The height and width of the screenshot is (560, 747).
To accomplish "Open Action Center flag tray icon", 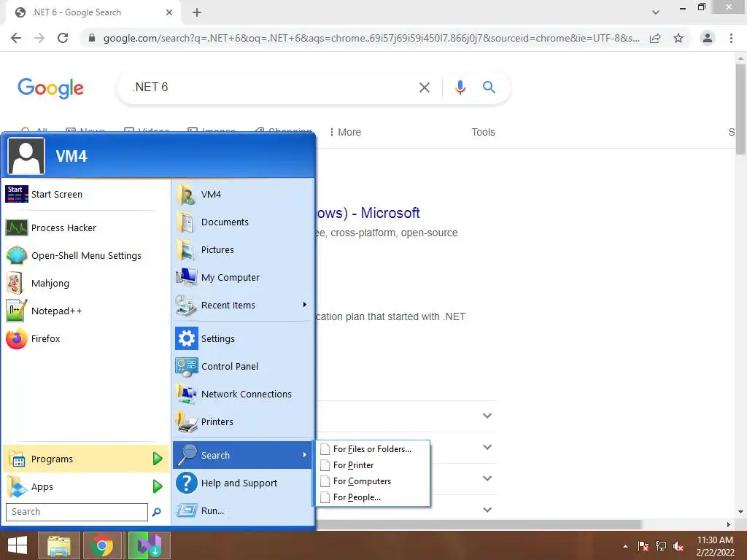I will pos(643,546).
